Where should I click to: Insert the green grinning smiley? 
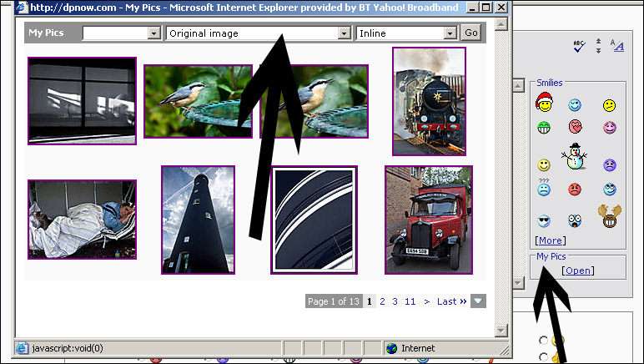tap(544, 128)
